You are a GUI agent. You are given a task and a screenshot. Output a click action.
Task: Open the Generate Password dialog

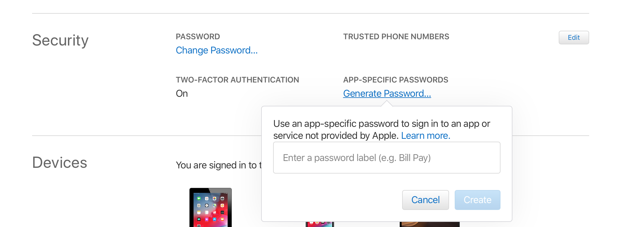tap(387, 93)
